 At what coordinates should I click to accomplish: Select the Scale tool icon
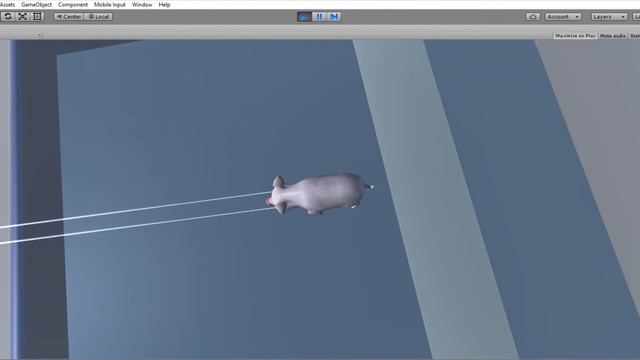point(22,17)
